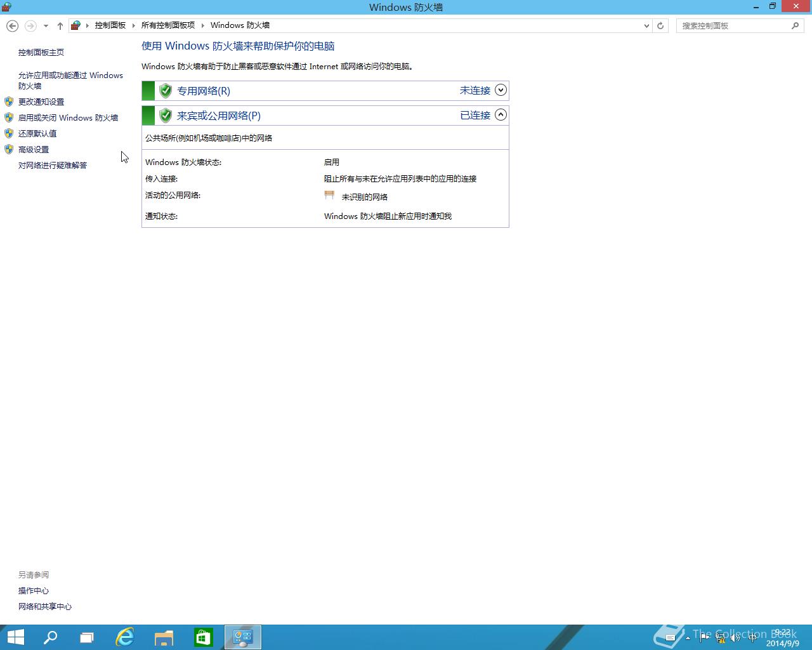Open 对网络进行疑难解答 link
This screenshot has width=812, height=650.
pyautogui.click(x=53, y=165)
